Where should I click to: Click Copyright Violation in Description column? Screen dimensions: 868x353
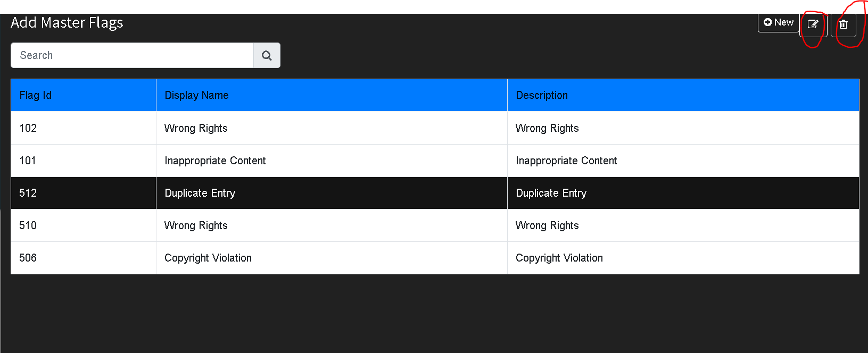point(559,258)
